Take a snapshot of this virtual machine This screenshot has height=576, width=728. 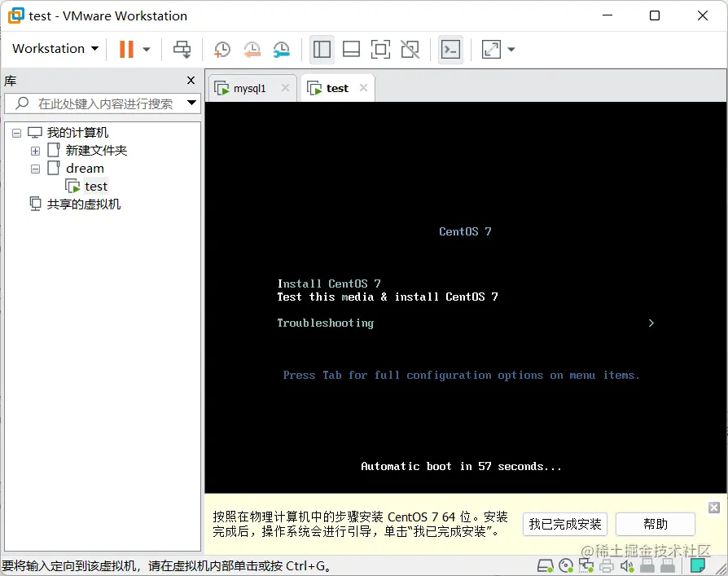pyautogui.click(x=222, y=49)
